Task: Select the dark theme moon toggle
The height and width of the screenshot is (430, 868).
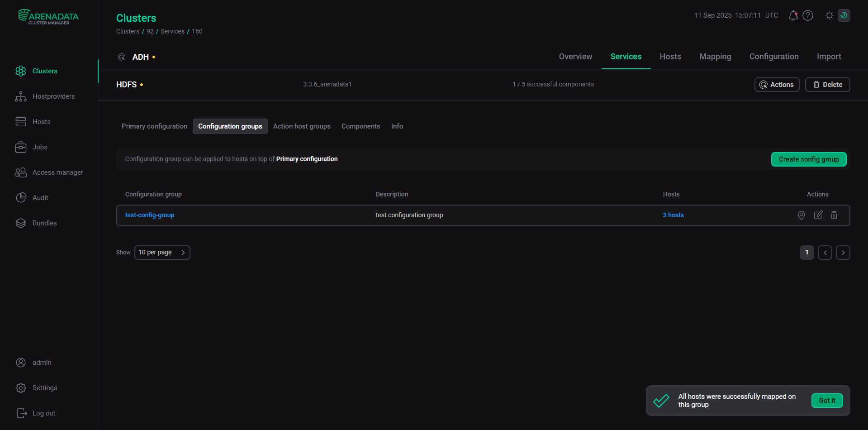Action: click(844, 15)
